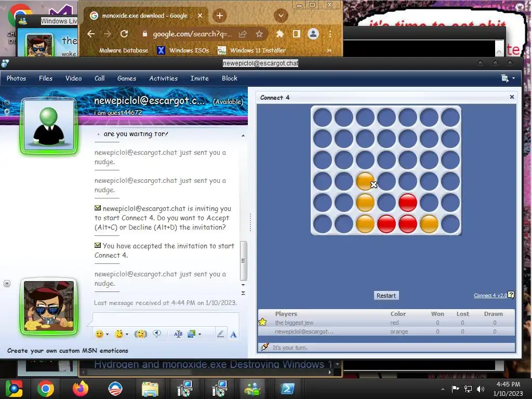532x399 pixels.
Task: Click the webcam icon beside contact's picture
Action: 7,112
